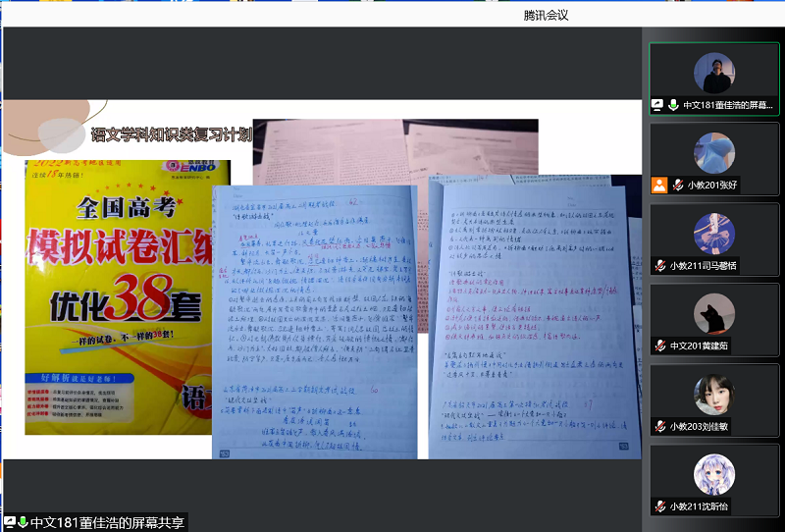785x532 pixels.
Task: Click the name label 中文181董佳浩的屏幕...
Action: (x=728, y=105)
